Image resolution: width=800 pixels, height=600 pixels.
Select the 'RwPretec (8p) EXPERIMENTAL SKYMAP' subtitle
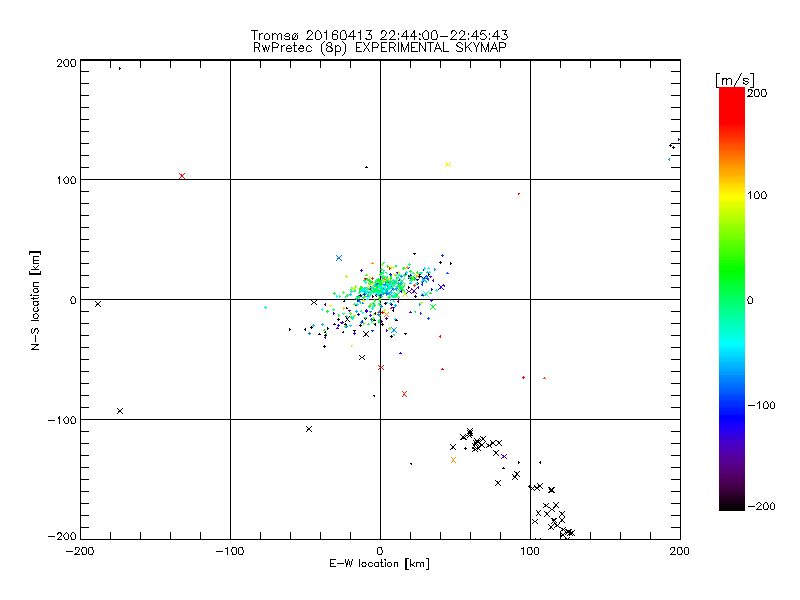point(380,48)
